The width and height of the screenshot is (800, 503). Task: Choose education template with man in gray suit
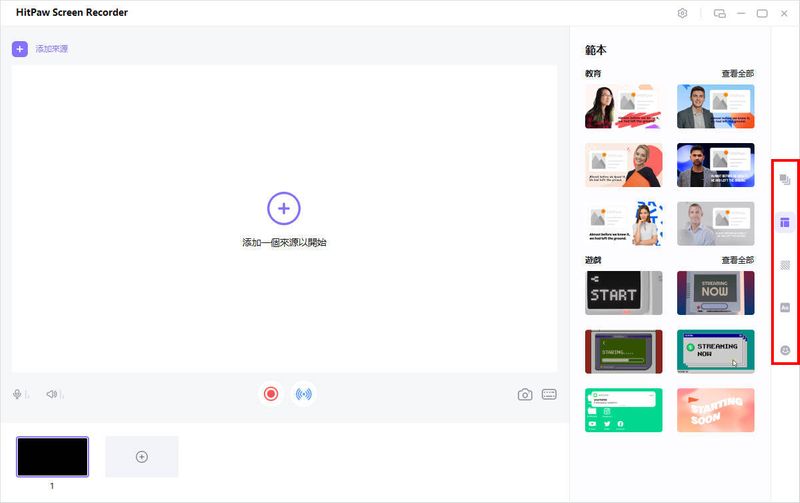click(x=715, y=106)
